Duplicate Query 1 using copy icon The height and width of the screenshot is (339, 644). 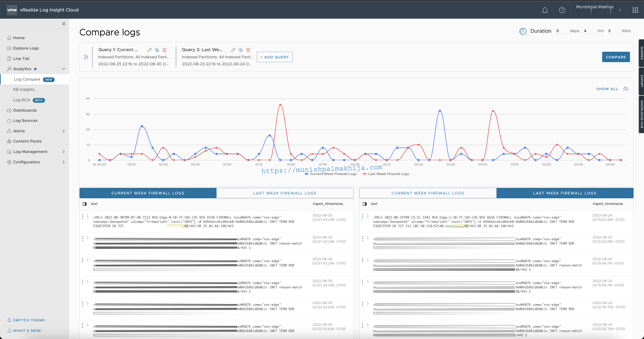click(x=157, y=50)
